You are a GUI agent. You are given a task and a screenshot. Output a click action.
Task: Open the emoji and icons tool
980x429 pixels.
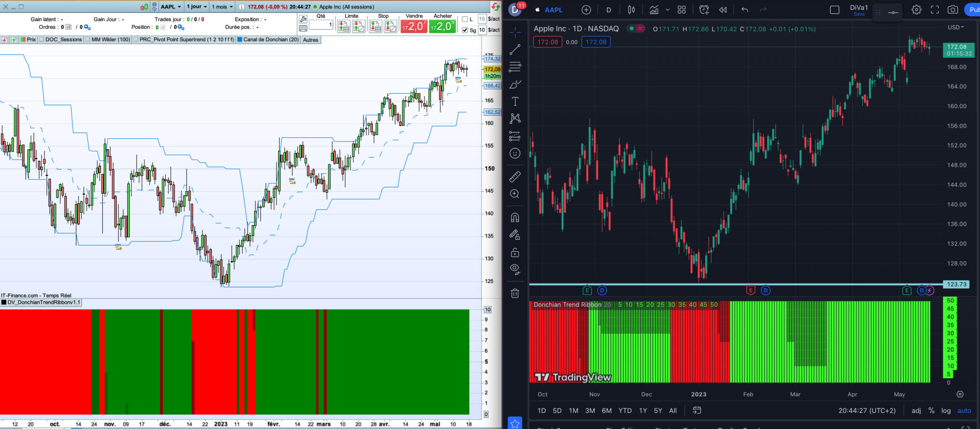tap(515, 154)
